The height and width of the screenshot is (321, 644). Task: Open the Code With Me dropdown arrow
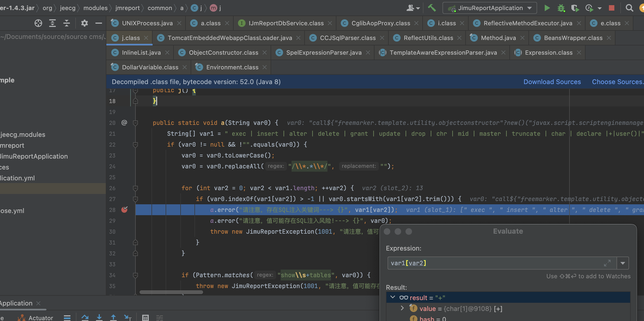point(418,8)
